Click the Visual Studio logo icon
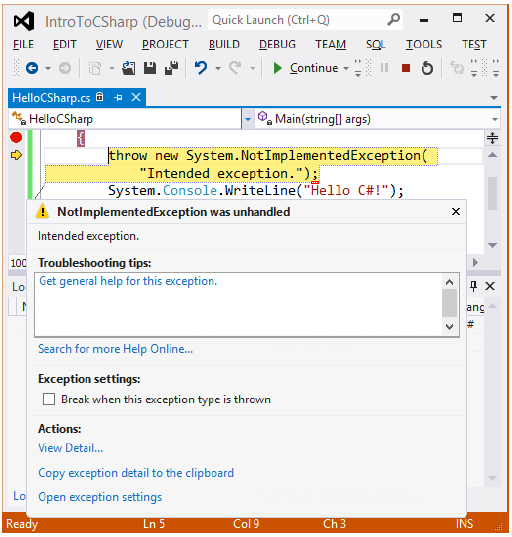 [24, 21]
